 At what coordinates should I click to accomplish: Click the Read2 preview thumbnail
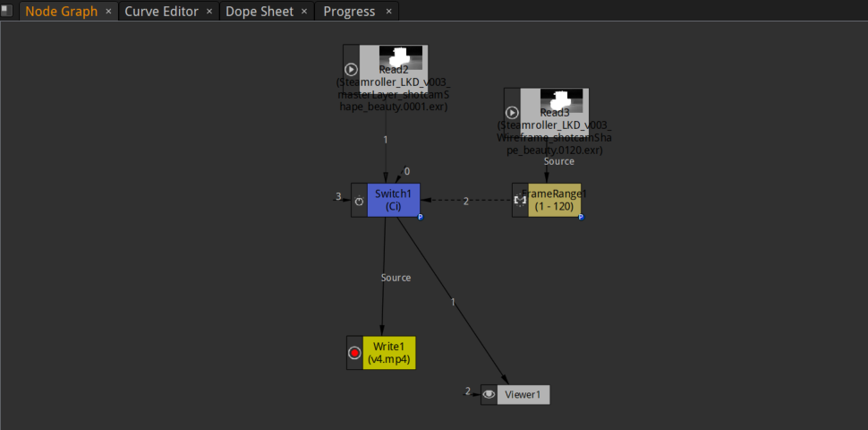tap(401, 57)
